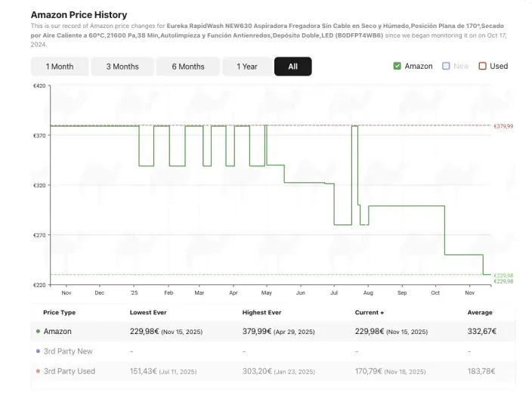Click used highest price 303,20€
The width and height of the screenshot is (532, 399).
(x=279, y=372)
